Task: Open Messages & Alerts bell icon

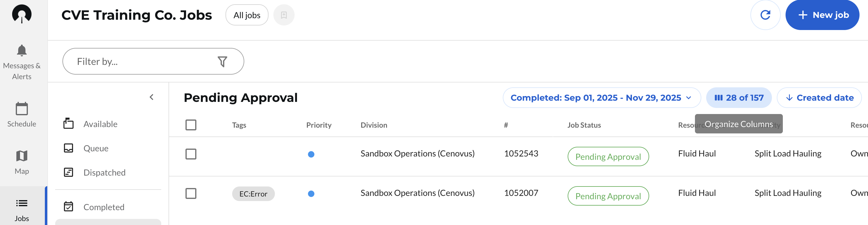Action: point(22,51)
